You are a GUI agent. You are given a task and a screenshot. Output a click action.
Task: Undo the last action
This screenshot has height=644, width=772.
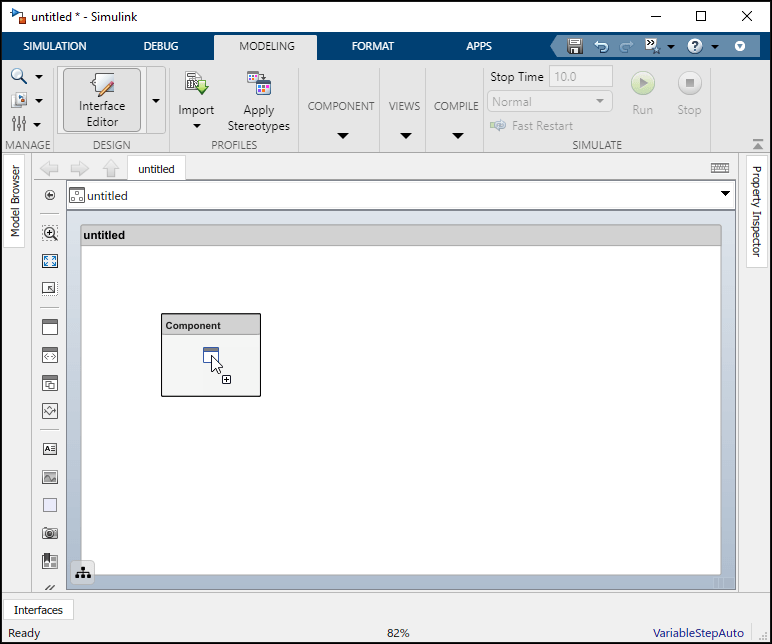point(601,47)
